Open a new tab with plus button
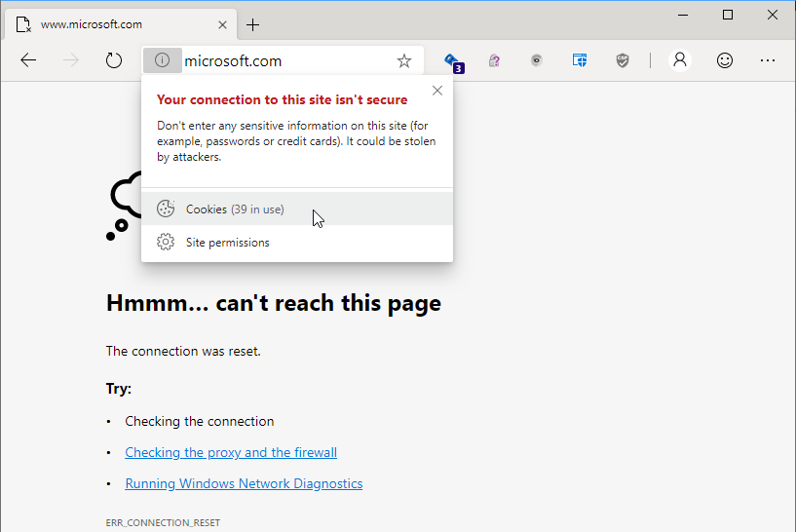 tap(253, 24)
